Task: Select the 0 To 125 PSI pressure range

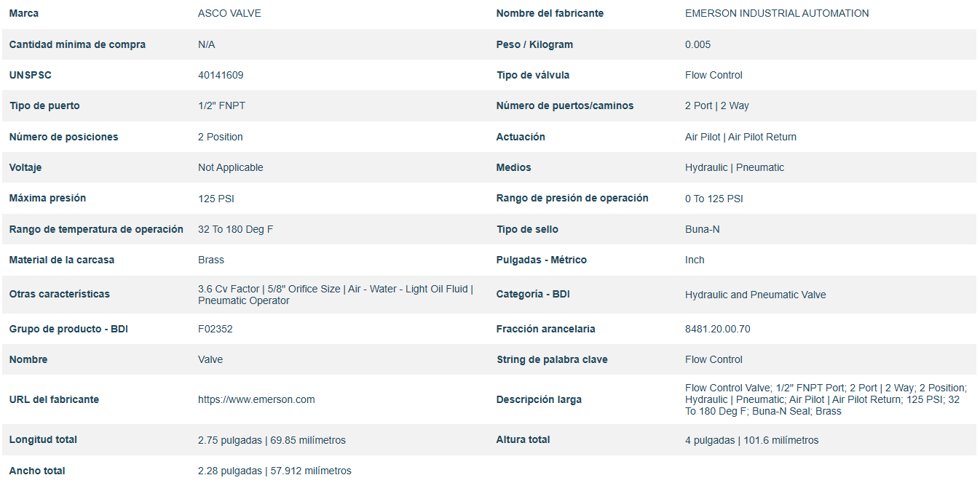Action: click(714, 199)
